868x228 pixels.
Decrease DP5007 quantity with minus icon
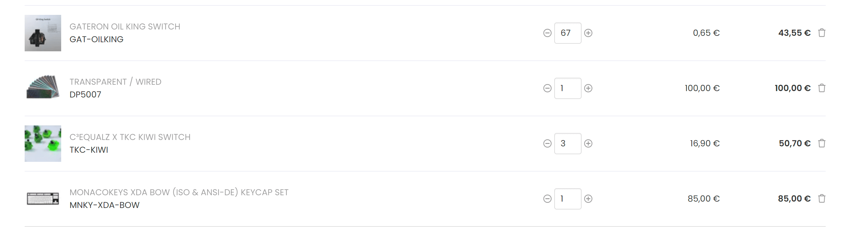point(547,88)
